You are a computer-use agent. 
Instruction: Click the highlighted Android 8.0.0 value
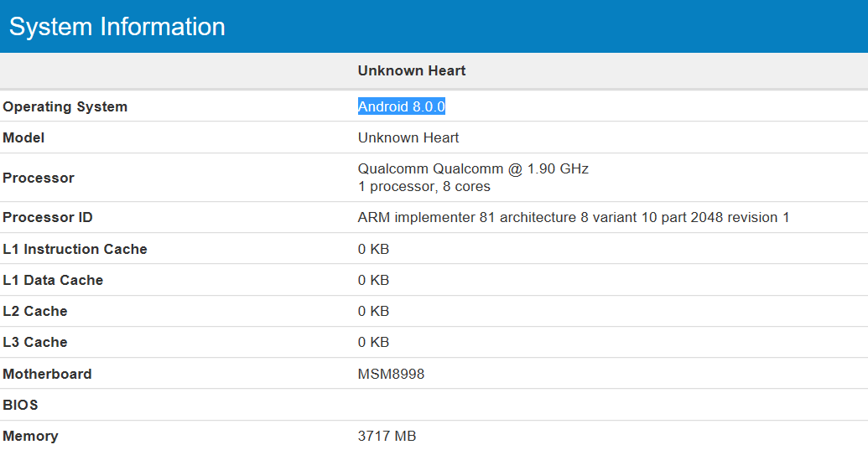401,106
